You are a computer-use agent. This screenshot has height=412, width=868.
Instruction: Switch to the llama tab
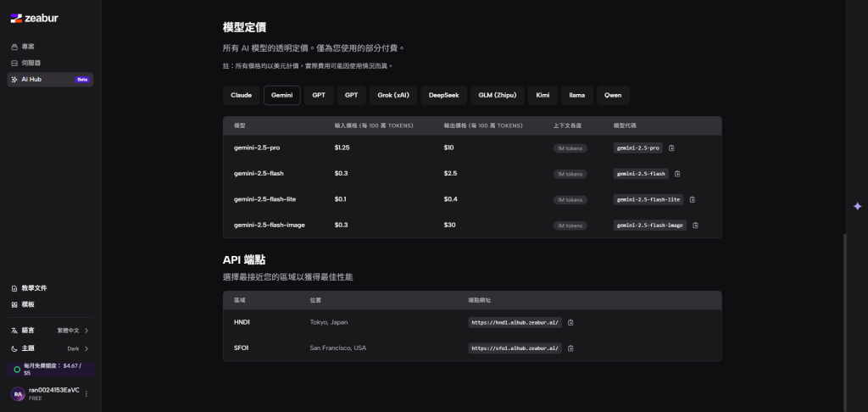coord(577,95)
